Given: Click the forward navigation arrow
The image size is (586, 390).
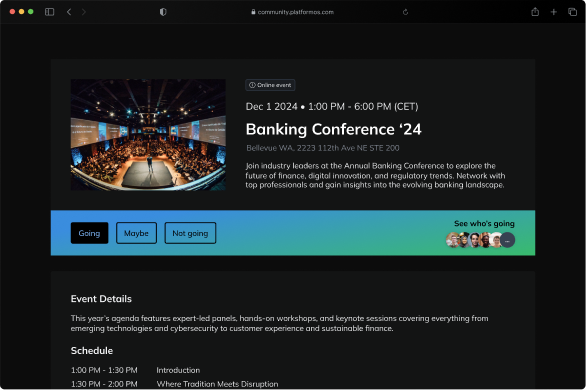Looking at the screenshot, I should click(x=84, y=12).
